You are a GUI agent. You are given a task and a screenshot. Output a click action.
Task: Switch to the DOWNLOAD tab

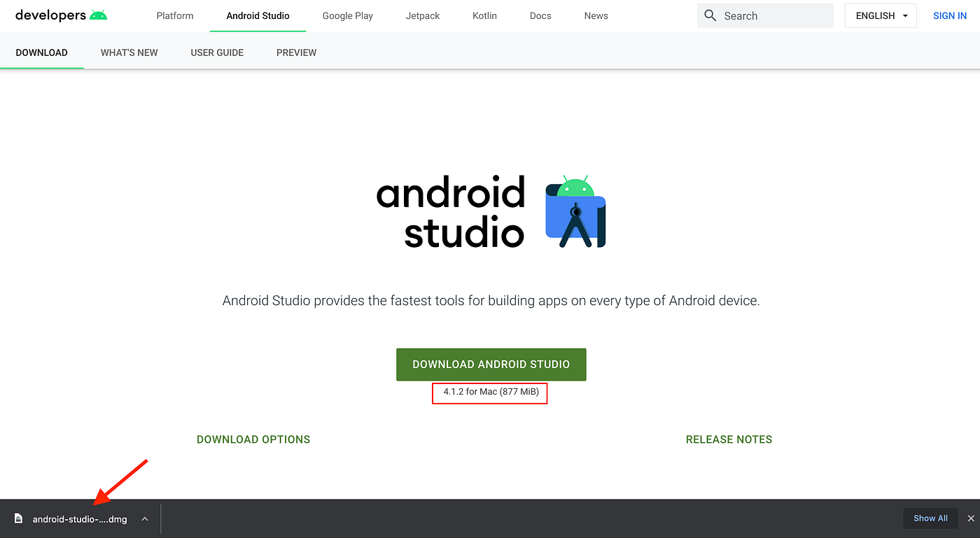(x=42, y=52)
